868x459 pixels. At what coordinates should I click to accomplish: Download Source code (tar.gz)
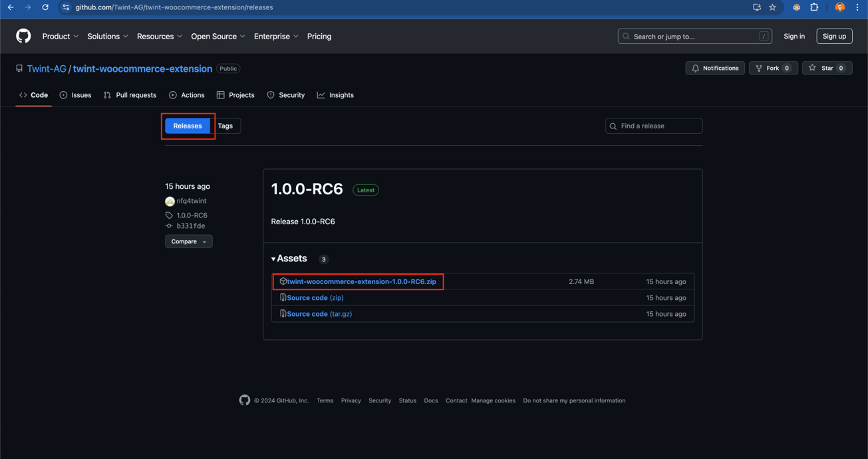click(319, 314)
